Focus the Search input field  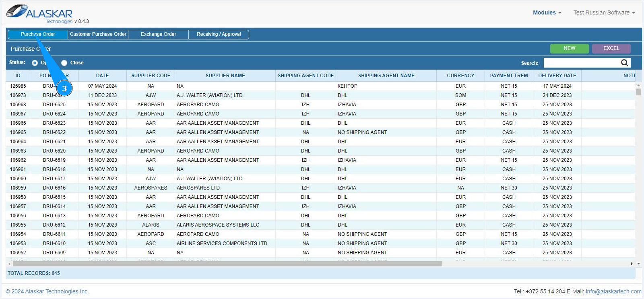pos(582,63)
